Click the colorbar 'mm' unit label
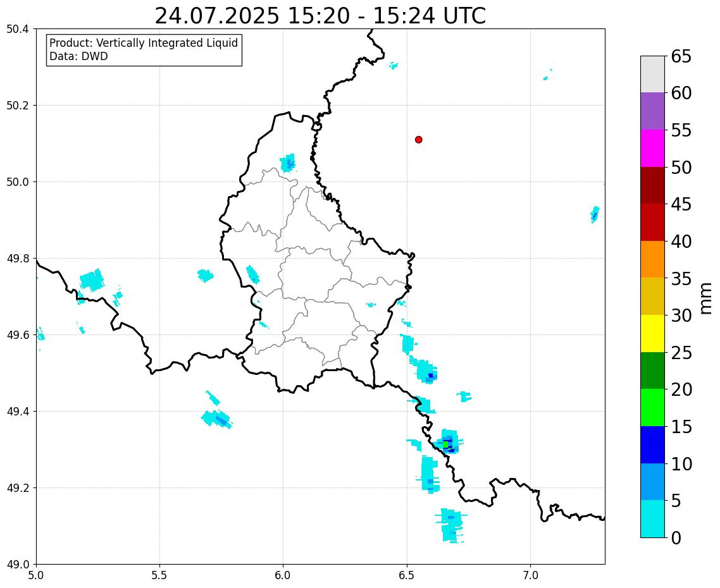 pos(706,298)
